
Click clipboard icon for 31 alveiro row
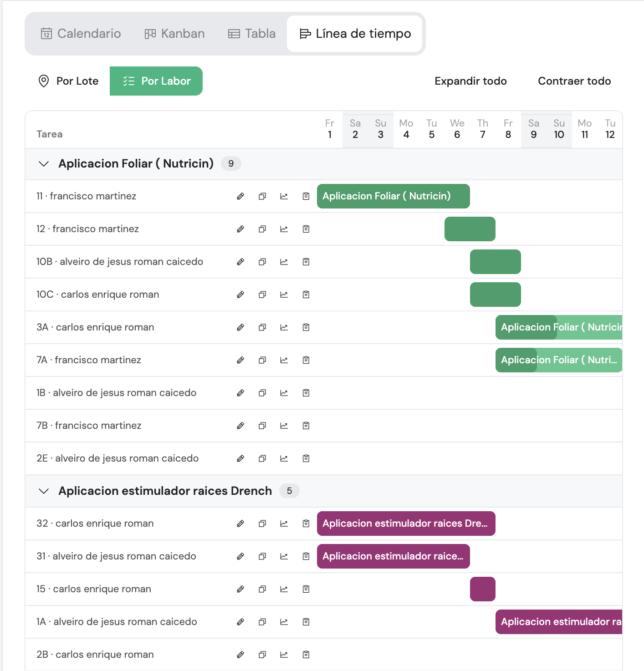(x=306, y=556)
